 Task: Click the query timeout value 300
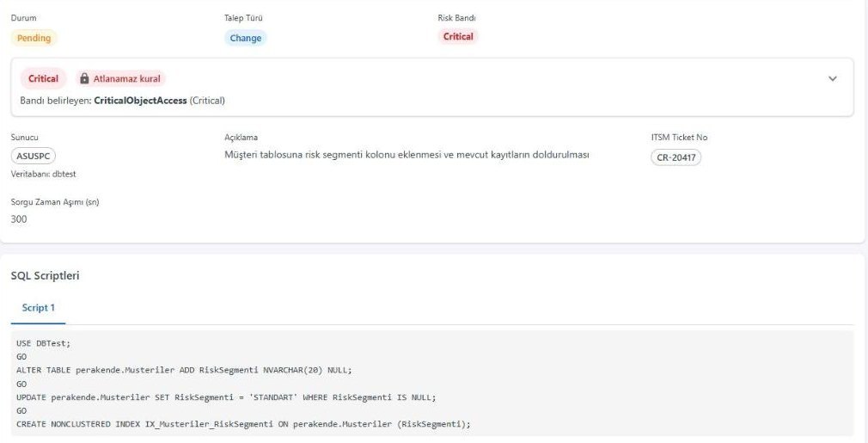pyautogui.click(x=19, y=219)
